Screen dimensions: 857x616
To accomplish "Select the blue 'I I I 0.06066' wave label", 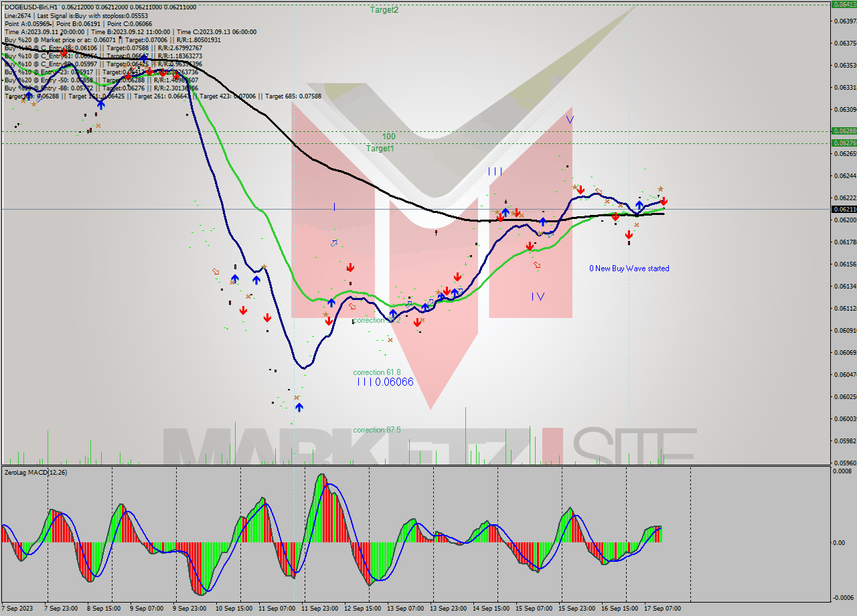I will click(385, 382).
